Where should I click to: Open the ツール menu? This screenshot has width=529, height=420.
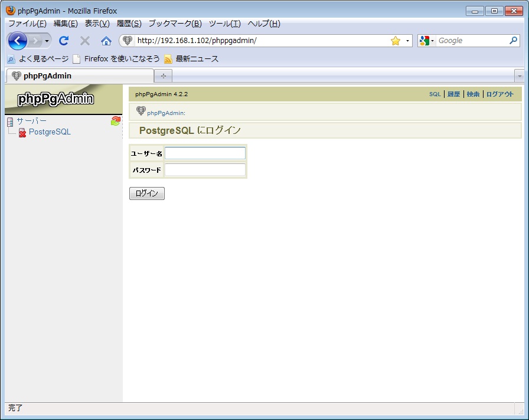225,24
